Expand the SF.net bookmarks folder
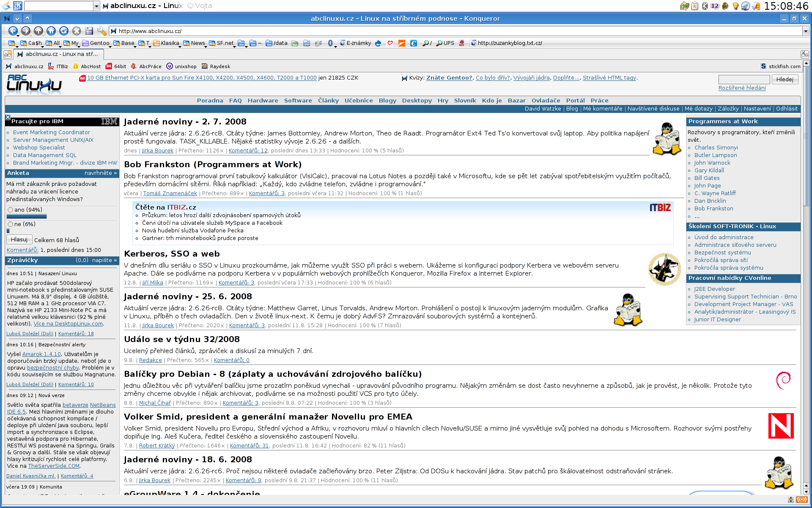 click(x=221, y=43)
